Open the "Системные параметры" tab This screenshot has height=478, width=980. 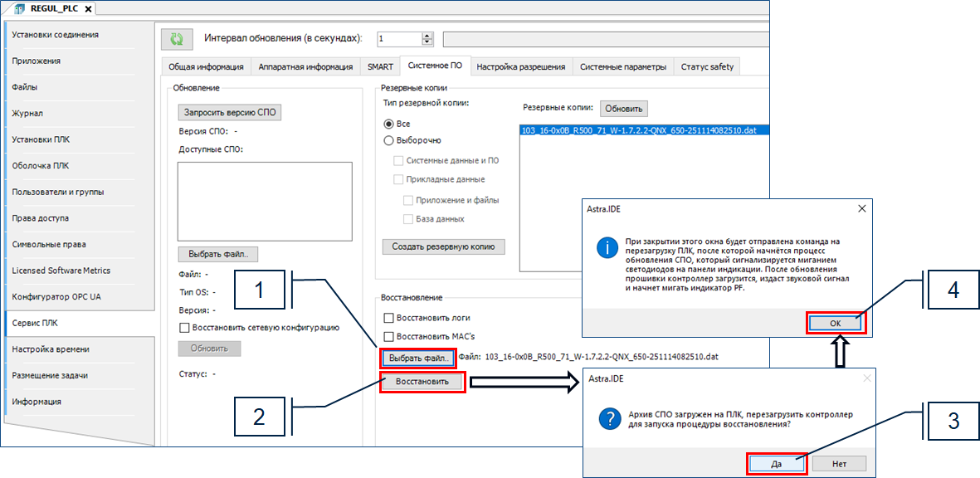click(x=622, y=67)
